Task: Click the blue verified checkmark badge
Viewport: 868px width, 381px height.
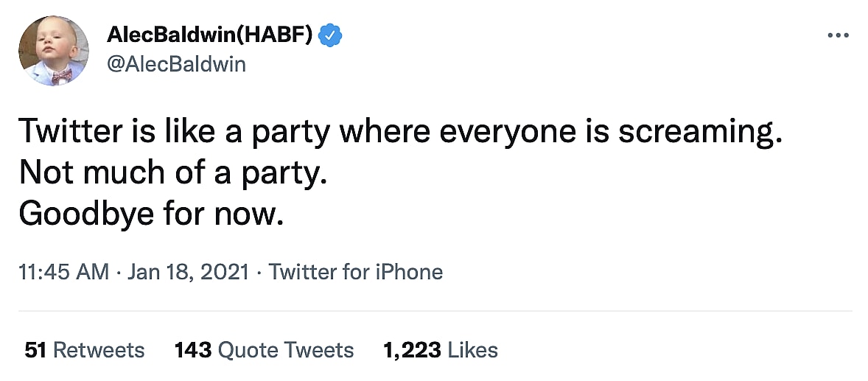Action: (x=329, y=35)
